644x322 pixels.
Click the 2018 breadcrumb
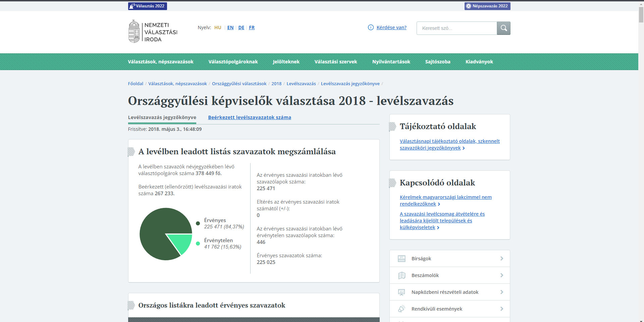click(x=276, y=84)
